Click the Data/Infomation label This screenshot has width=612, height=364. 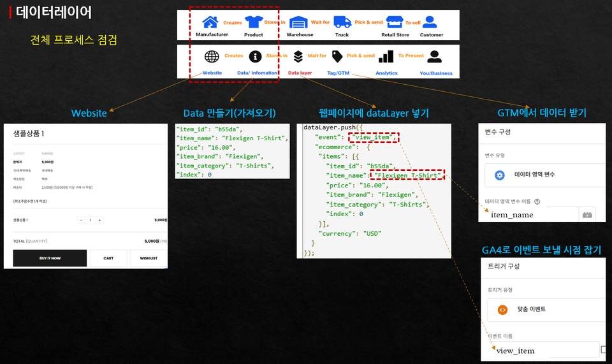(x=257, y=73)
